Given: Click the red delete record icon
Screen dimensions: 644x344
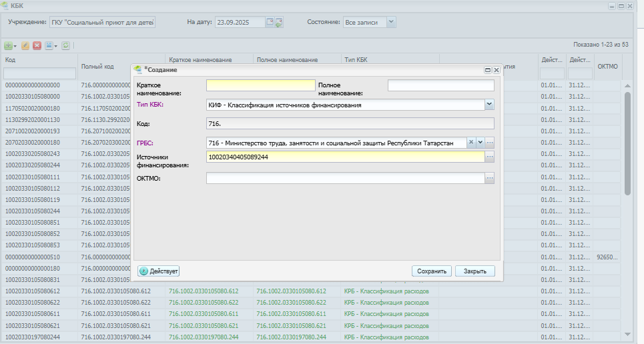Looking at the screenshot, I should tap(37, 45).
